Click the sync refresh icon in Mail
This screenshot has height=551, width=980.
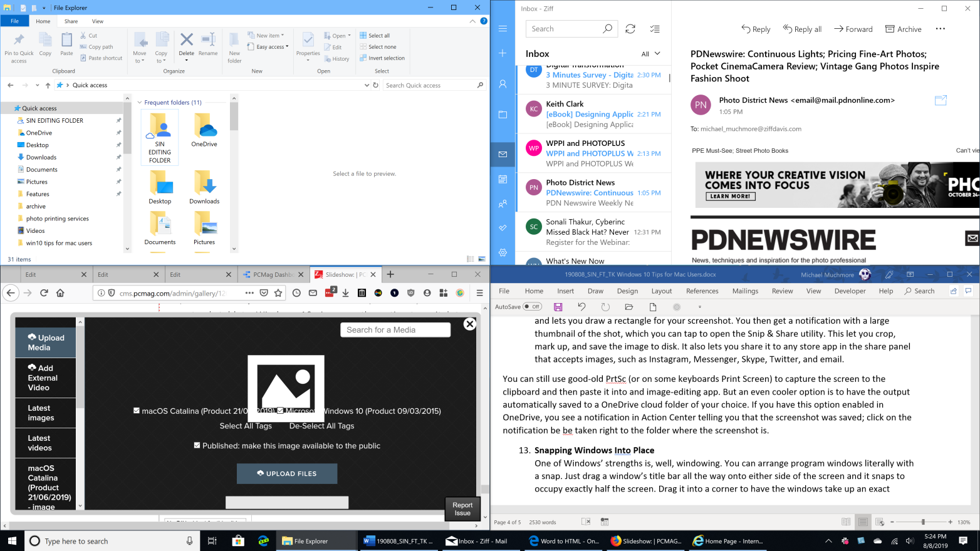[630, 29]
